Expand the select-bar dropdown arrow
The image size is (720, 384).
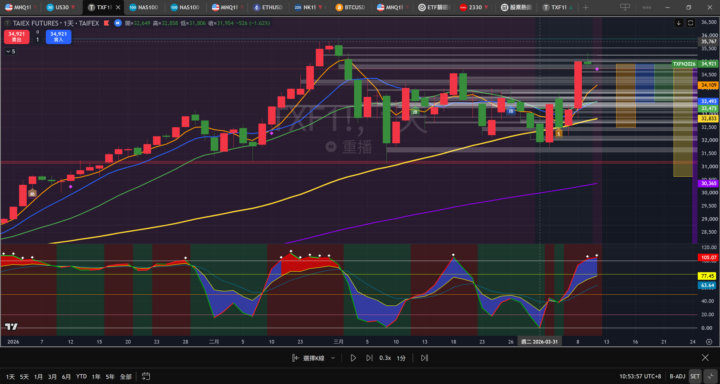click(x=333, y=358)
